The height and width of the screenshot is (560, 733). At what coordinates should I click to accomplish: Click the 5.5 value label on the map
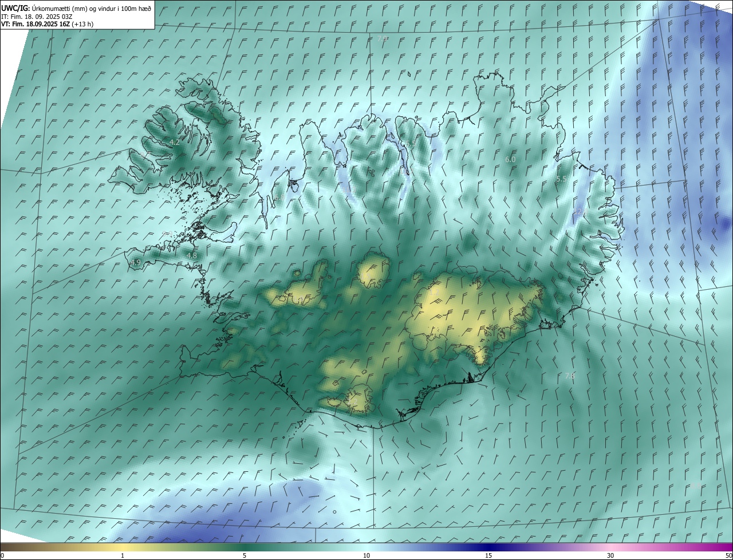click(x=562, y=179)
